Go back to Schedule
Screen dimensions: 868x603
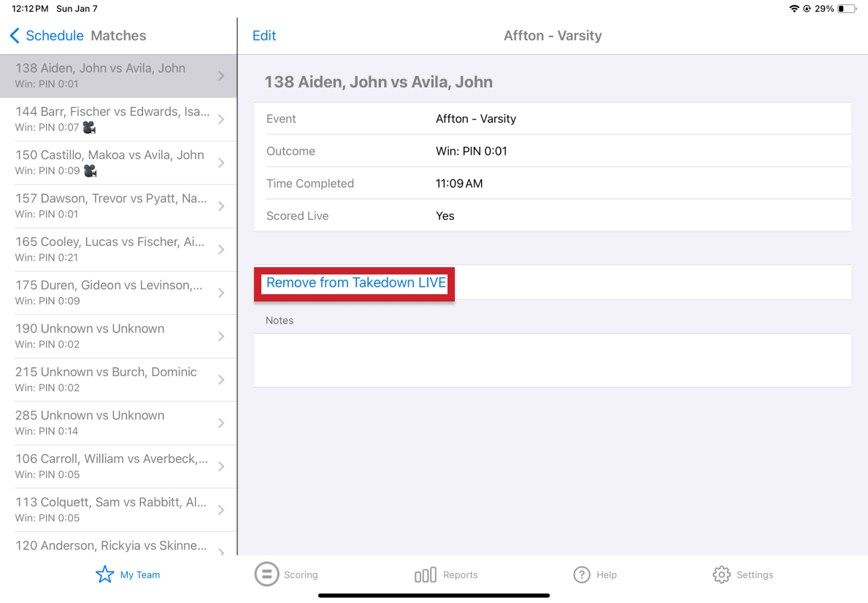55,36
